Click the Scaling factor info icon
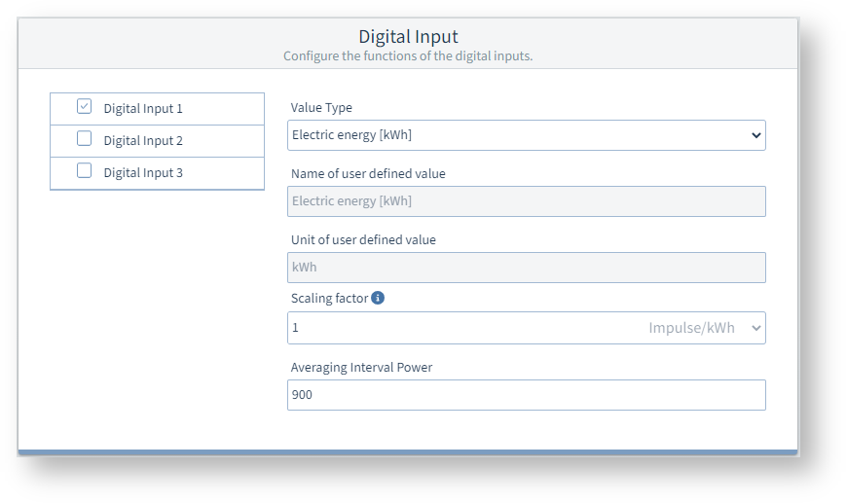 (x=378, y=298)
